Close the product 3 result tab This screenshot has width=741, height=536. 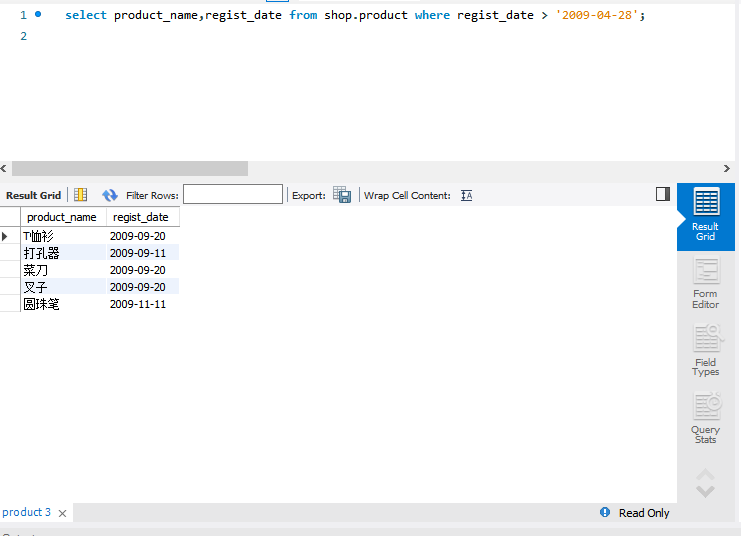pyautogui.click(x=62, y=513)
